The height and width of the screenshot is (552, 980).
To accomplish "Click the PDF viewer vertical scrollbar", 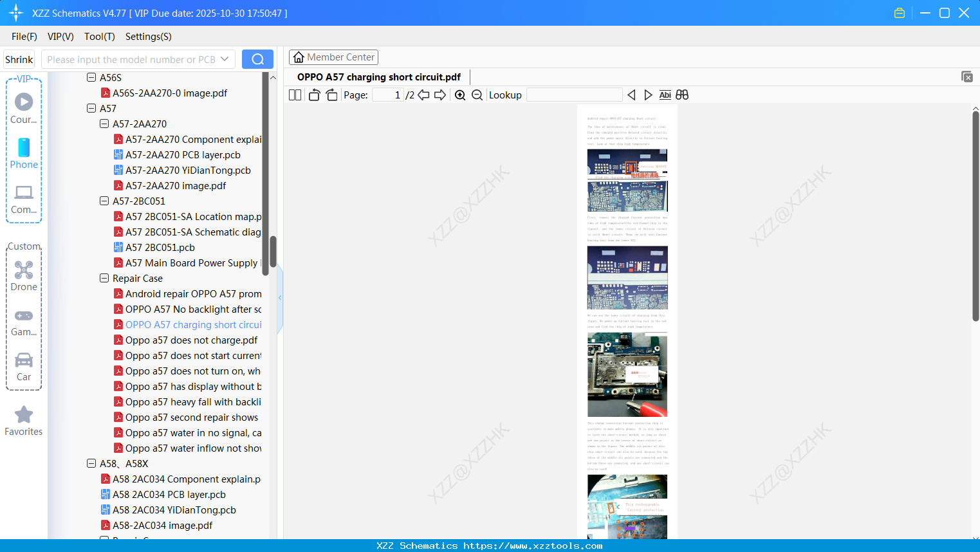I will pyautogui.click(x=975, y=216).
